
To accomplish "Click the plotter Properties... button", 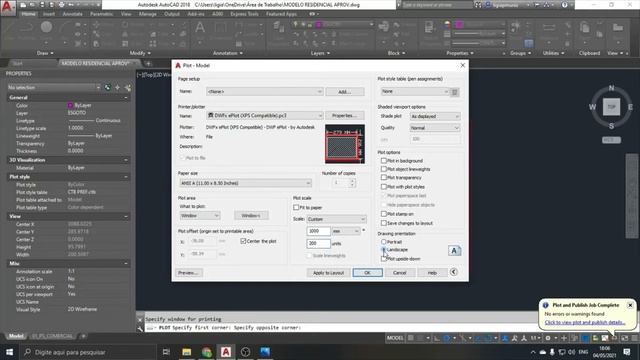I will click(x=345, y=116).
